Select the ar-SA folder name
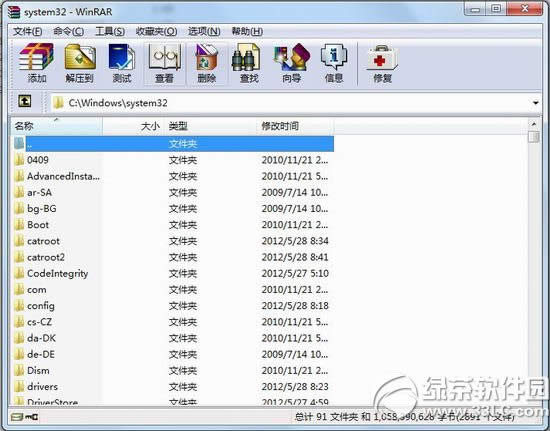The width and height of the screenshot is (550, 431). [39, 193]
